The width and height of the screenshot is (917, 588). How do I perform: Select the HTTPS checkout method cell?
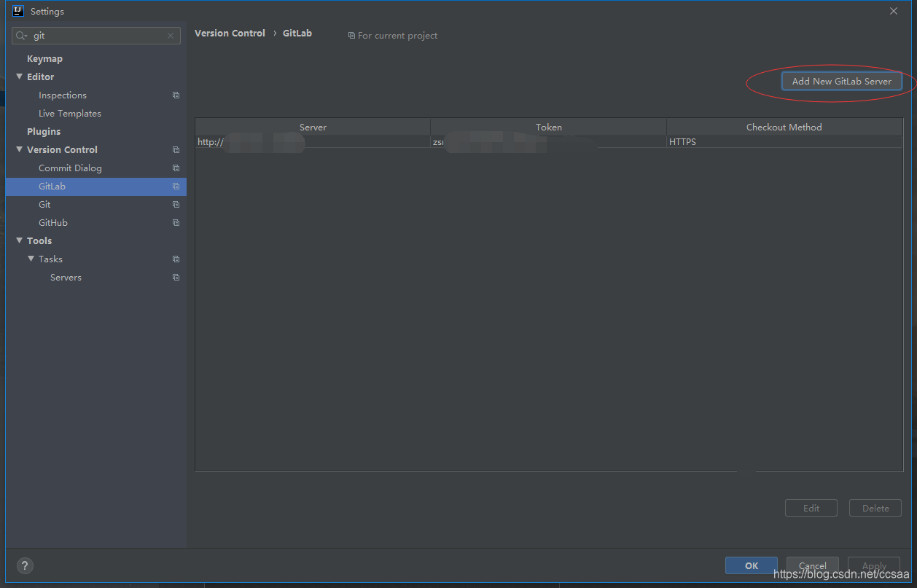click(784, 142)
